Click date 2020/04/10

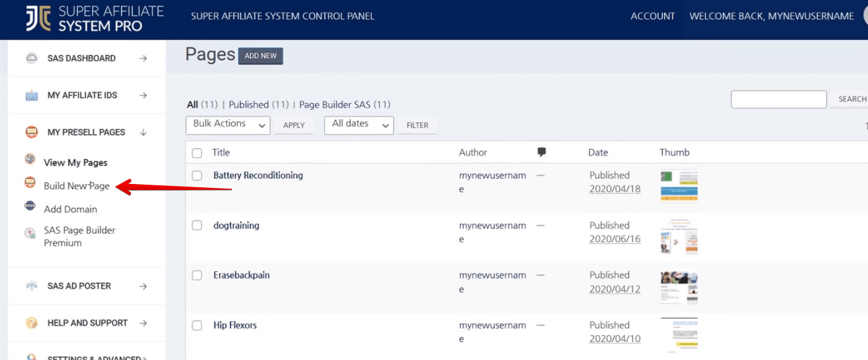pyautogui.click(x=615, y=339)
